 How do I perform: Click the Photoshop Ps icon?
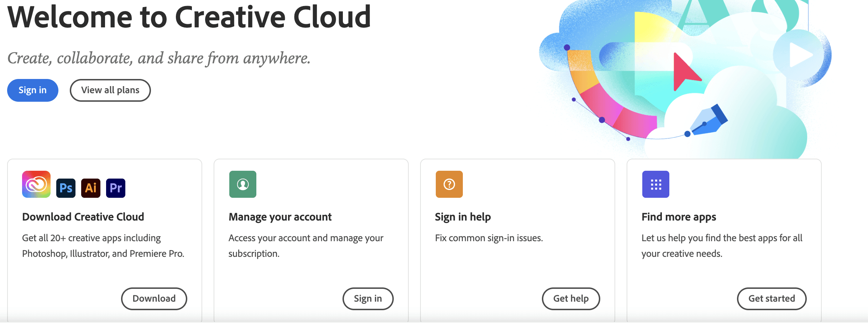tap(66, 188)
